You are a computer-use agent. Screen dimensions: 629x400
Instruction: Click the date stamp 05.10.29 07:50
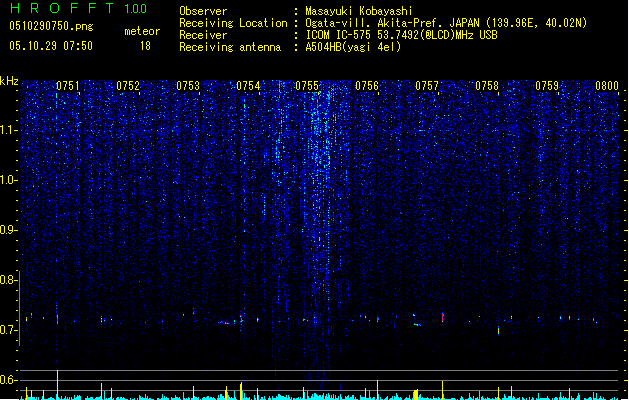click(x=51, y=46)
